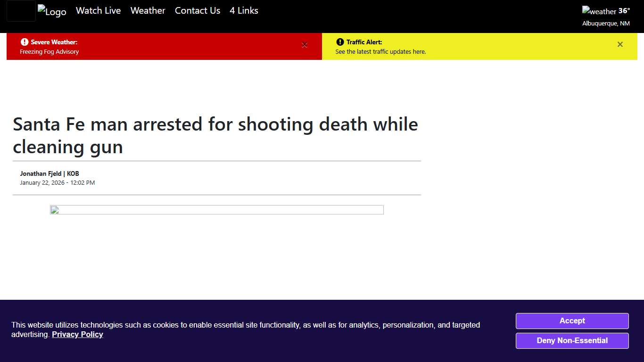
Task: Click the broken image icon above the article
Action: pos(53,210)
